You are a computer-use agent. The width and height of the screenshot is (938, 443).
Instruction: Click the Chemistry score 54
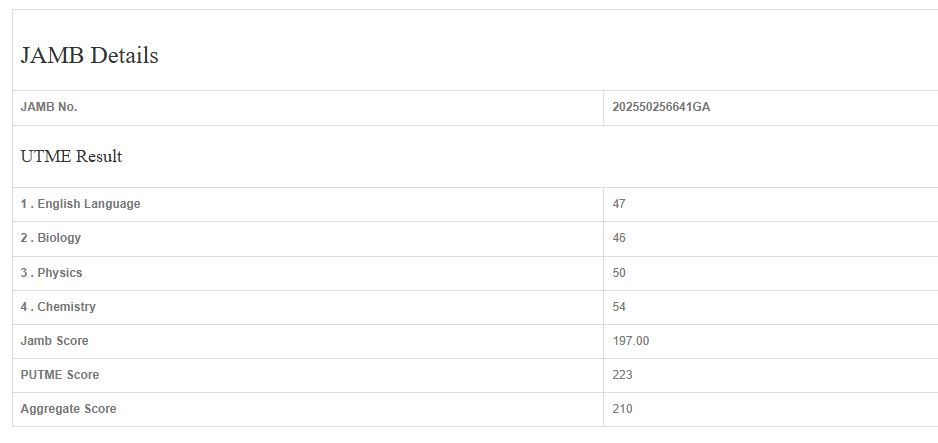[619, 307]
